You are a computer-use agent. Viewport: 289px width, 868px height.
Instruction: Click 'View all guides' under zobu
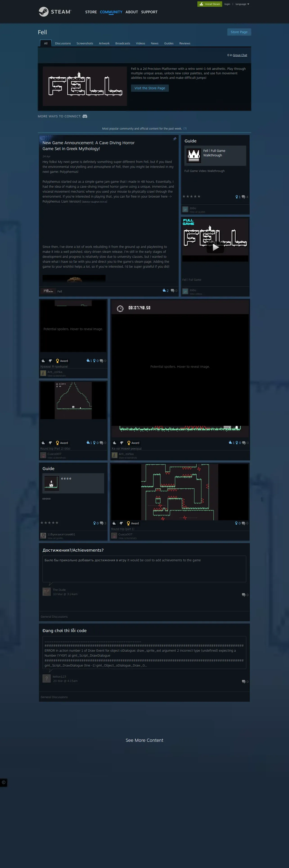point(197,212)
